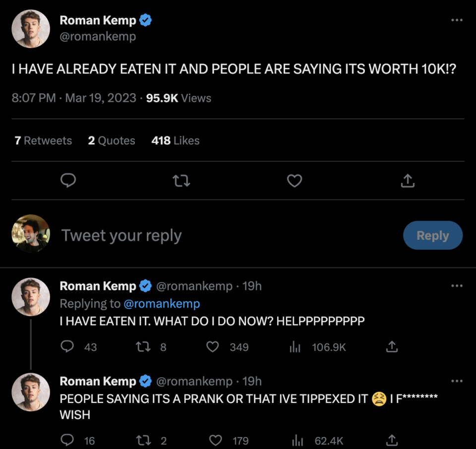Open the 418 Likes list
Screen dimensions: 476x449
point(176,140)
